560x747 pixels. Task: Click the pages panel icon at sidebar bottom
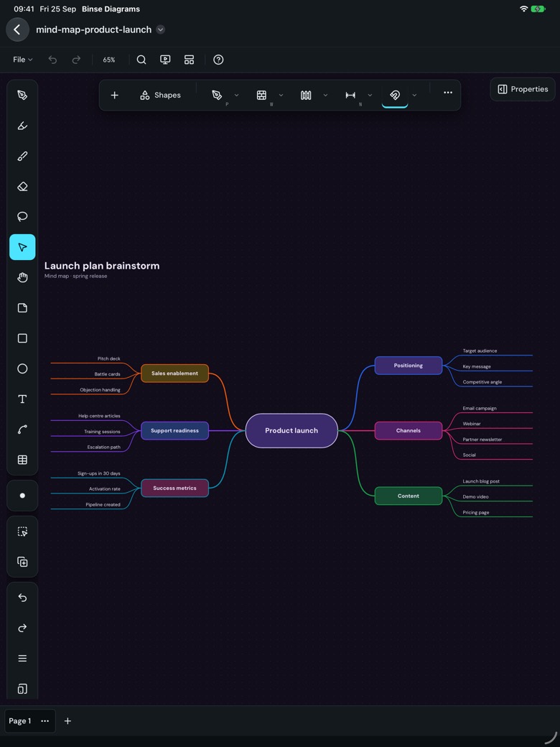coord(22,689)
